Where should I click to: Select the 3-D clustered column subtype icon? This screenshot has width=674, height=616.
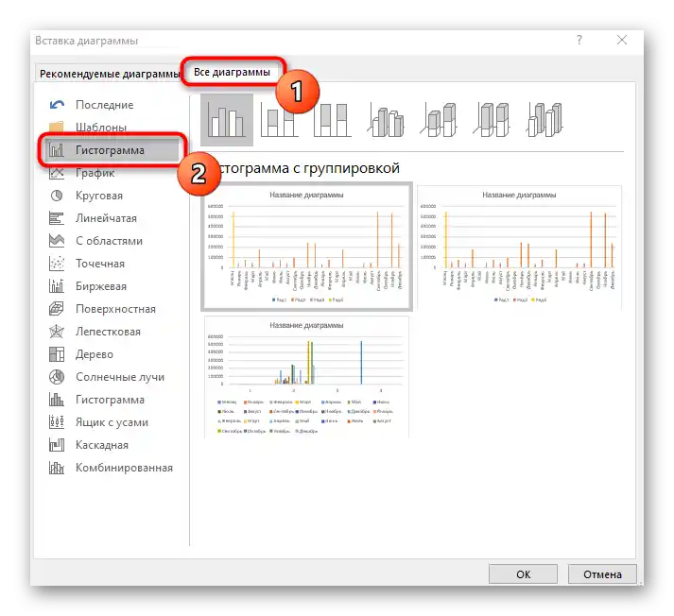click(386, 120)
